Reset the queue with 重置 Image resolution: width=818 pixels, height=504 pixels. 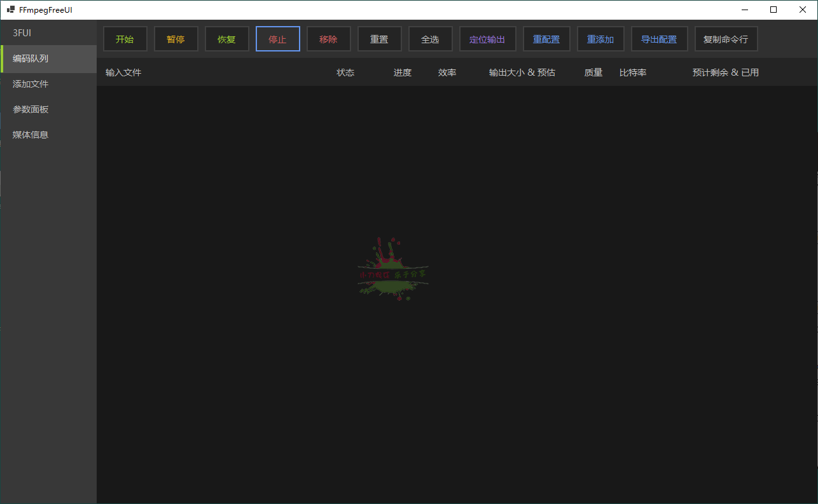pyautogui.click(x=379, y=39)
